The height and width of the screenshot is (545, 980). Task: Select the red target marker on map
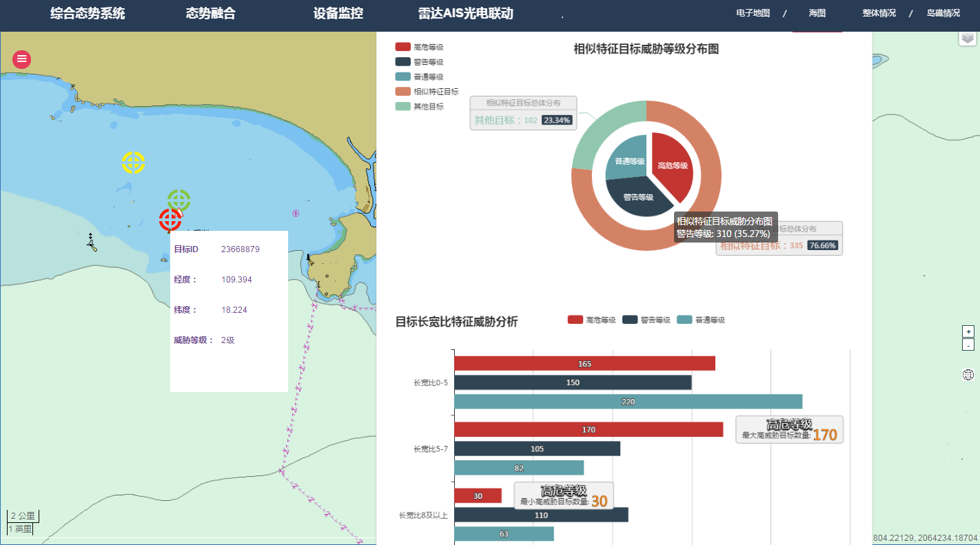[x=170, y=220]
